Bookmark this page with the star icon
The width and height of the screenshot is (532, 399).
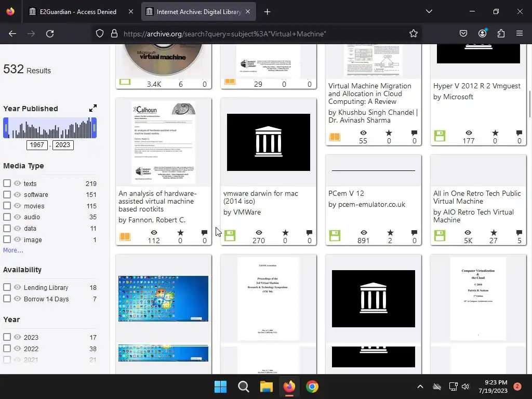click(413, 34)
